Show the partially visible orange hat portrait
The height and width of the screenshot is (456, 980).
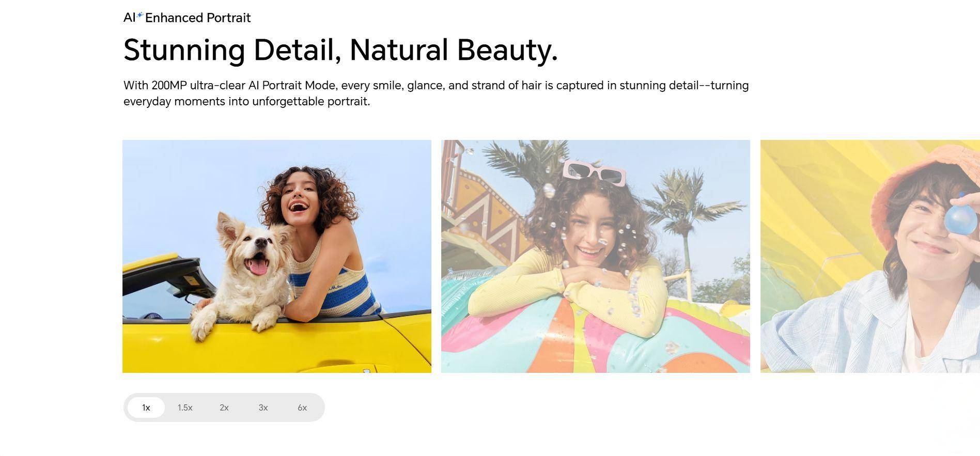point(870,256)
